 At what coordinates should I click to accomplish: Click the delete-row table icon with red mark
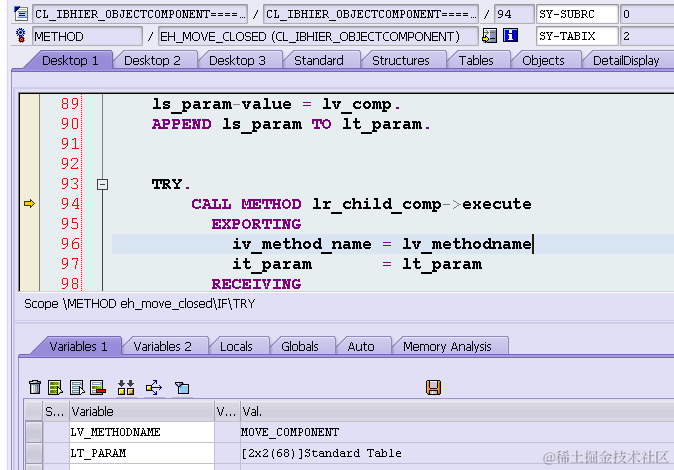[x=98, y=387]
